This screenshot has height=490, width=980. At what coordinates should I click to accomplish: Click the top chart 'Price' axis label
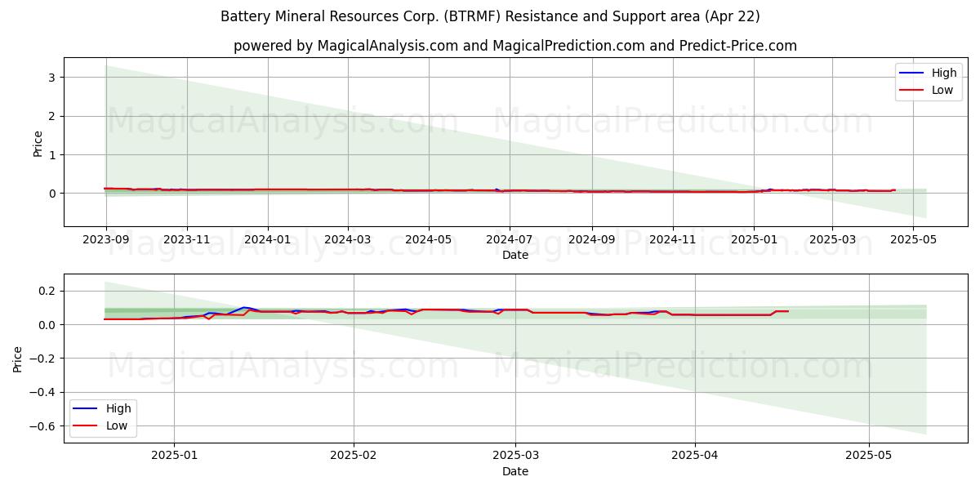[x=38, y=142]
